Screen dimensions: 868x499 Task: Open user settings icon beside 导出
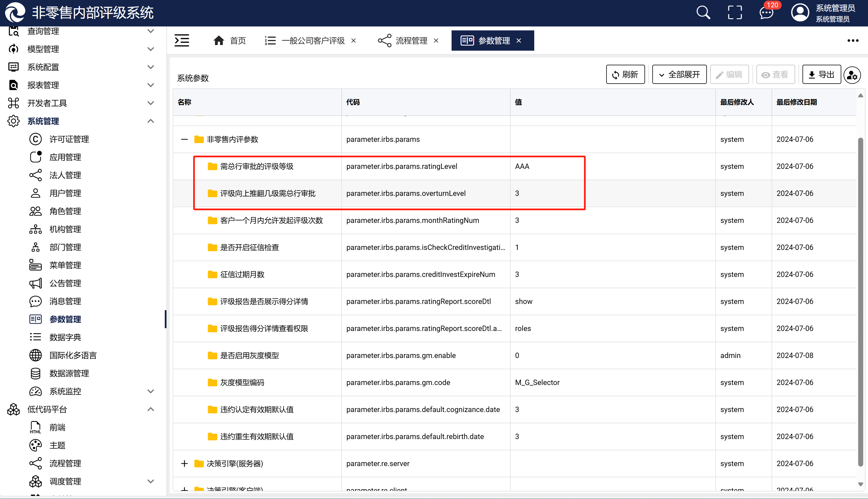[852, 75]
